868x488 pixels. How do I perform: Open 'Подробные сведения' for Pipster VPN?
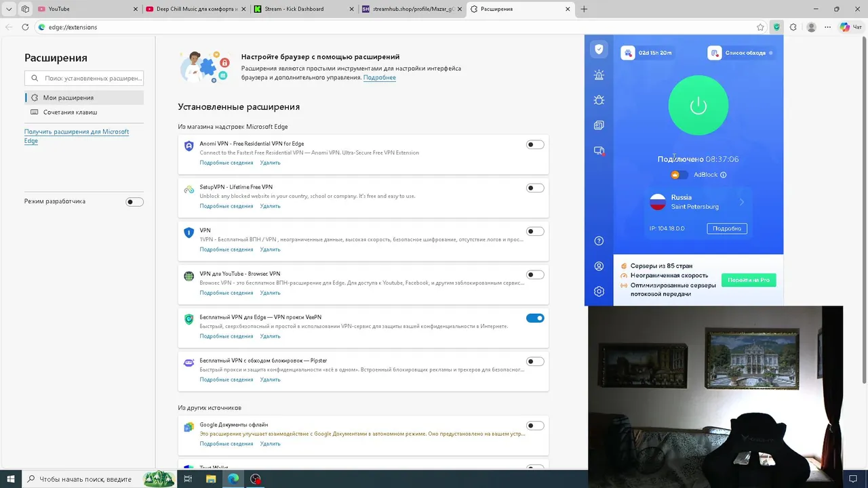226,380
